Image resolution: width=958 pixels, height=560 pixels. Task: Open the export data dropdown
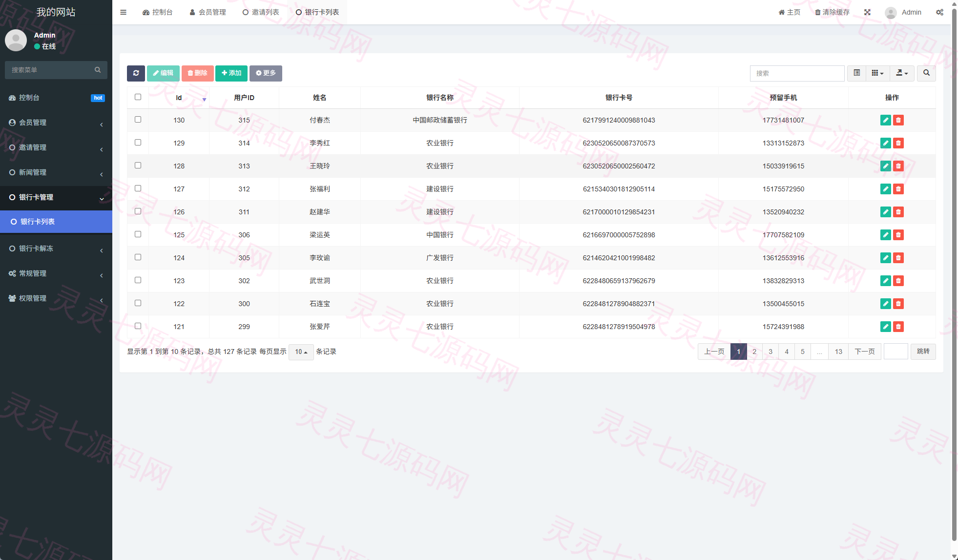(902, 73)
